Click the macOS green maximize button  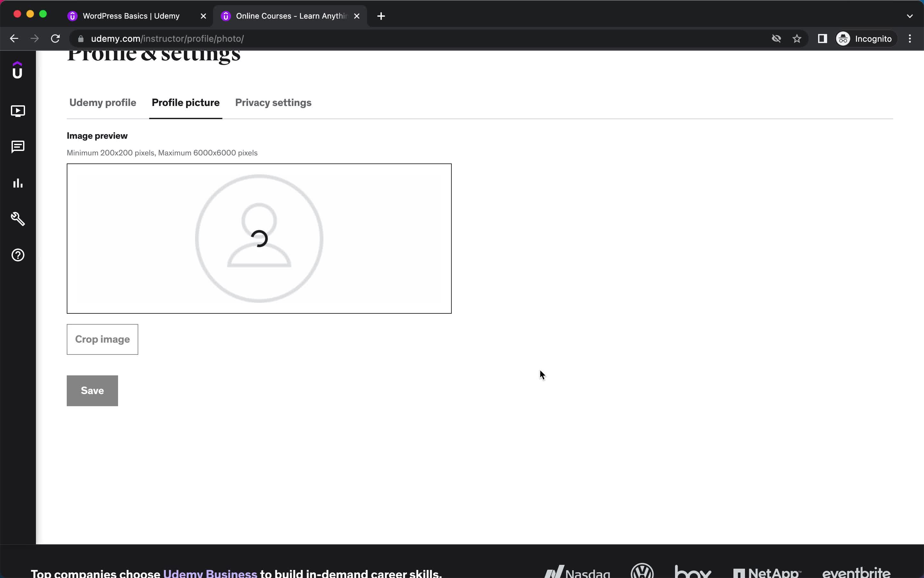coord(43,14)
